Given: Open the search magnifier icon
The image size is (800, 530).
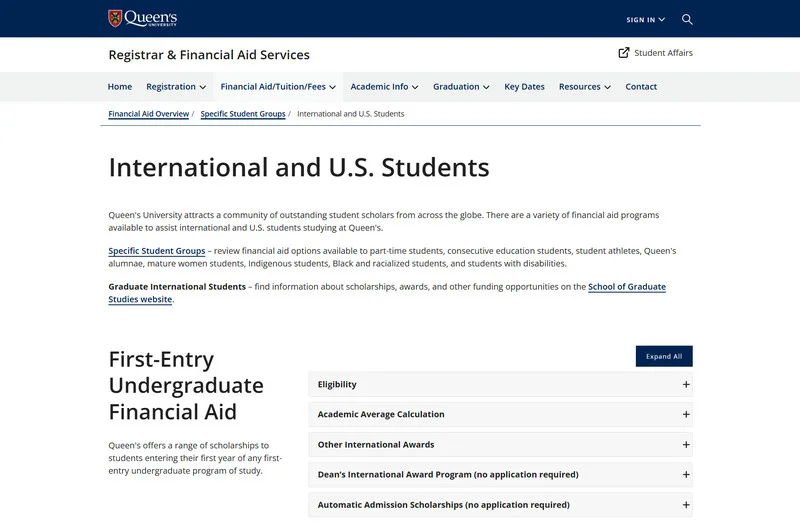Looking at the screenshot, I should click(687, 19).
